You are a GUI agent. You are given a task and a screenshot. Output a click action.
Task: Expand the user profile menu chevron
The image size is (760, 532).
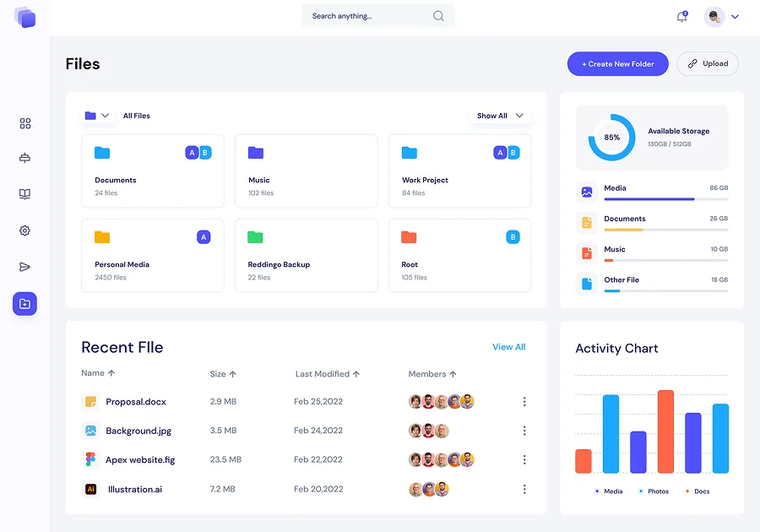pos(735,17)
